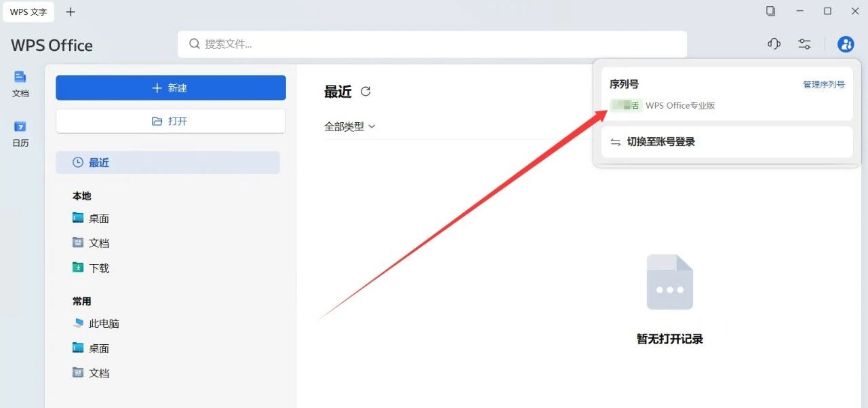Screen dimensions: 868x408
Task: Open the 日历 calendar sidebar icon
Action: tap(20, 134)
